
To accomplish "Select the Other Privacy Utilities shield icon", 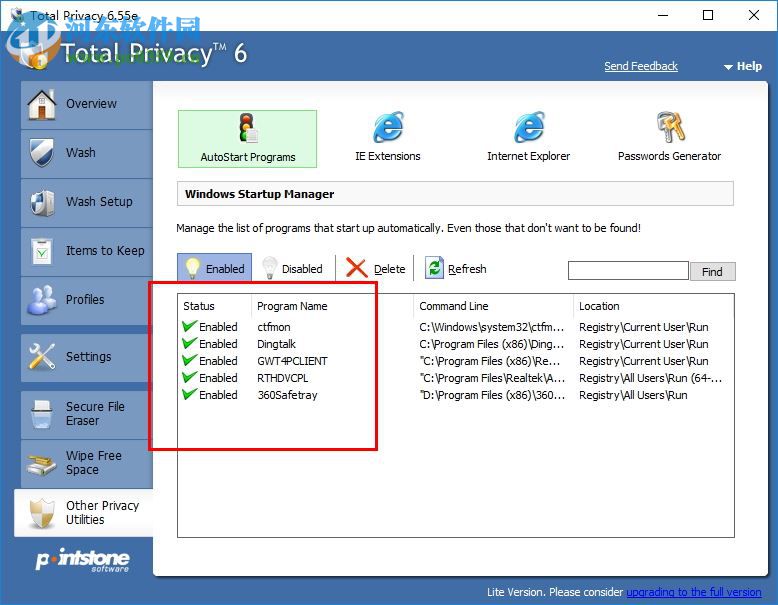I will (42, 513).
